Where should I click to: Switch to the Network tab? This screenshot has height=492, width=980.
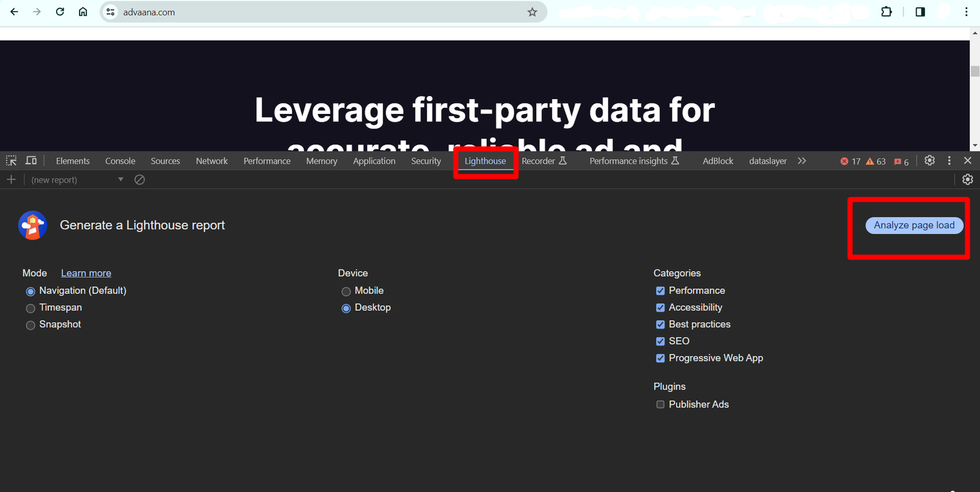tap(212, 161)
